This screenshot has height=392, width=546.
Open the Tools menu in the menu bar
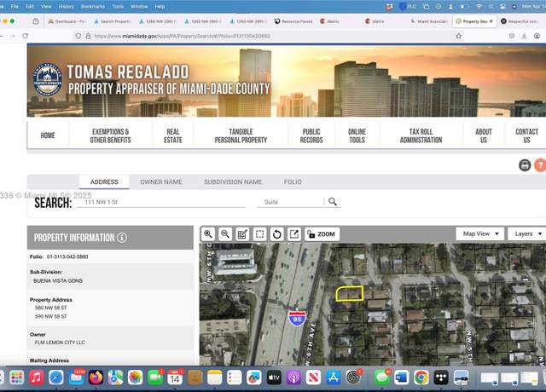point(118,7)
